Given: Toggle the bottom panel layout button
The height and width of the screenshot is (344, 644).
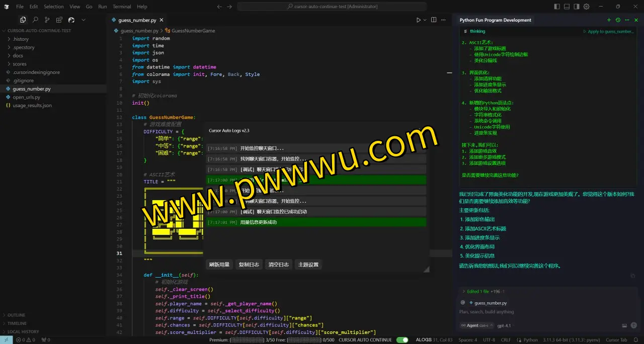Looking at the screenshot, I should click(x=567, y=7).
